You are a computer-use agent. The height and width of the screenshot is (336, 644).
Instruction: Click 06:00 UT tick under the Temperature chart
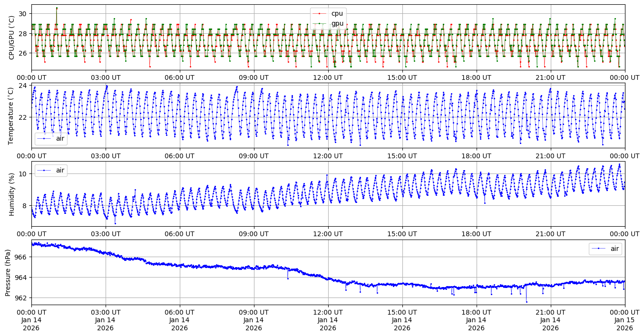click(x=179, y=155)
